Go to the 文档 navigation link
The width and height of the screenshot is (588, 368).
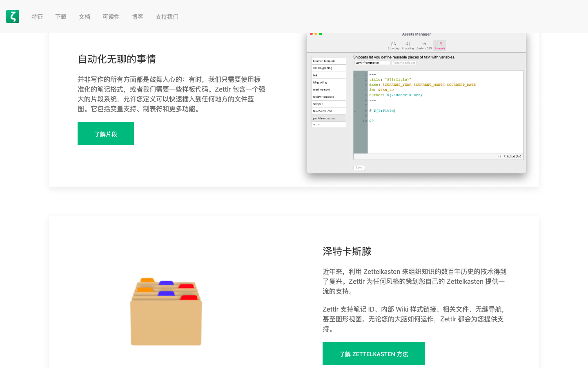[85, 17]
